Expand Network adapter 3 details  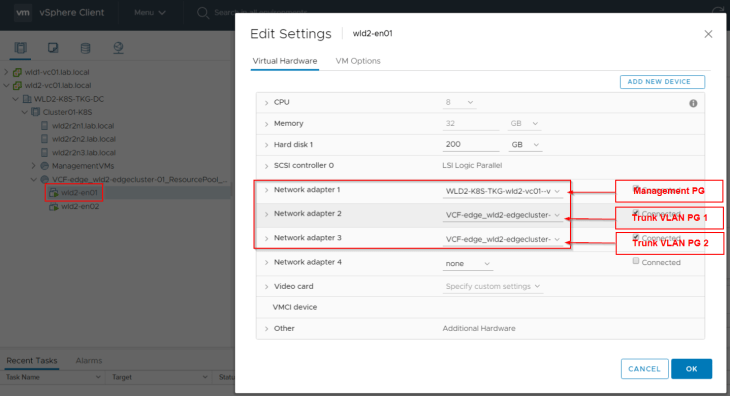click(x=266, y=238)
